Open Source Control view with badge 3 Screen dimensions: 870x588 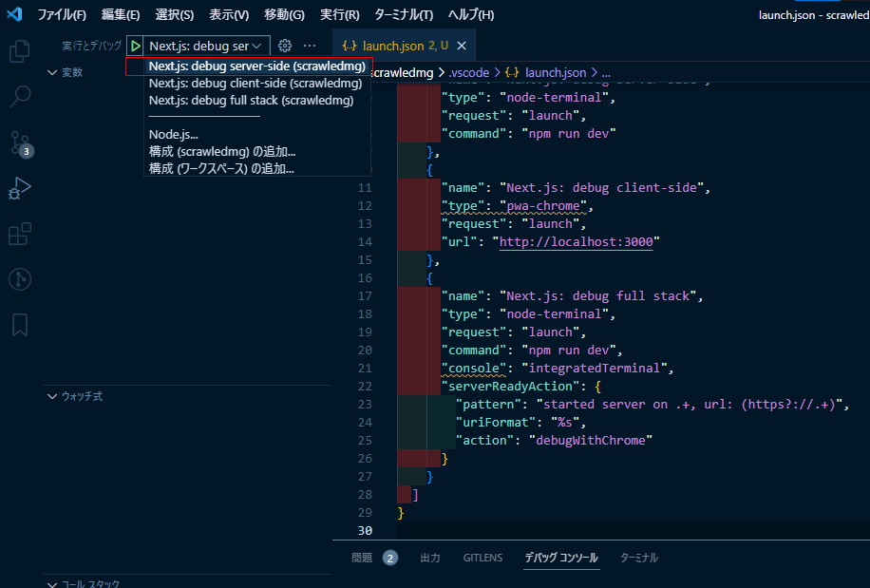click(21, 143)
